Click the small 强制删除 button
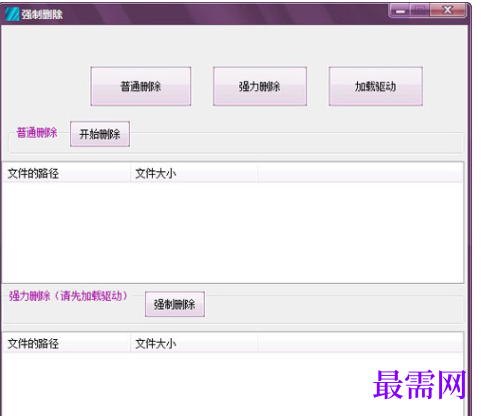Image resolution: width=485 pixels, height=416 pixels. pyautogui.click(x=175, y=304)
